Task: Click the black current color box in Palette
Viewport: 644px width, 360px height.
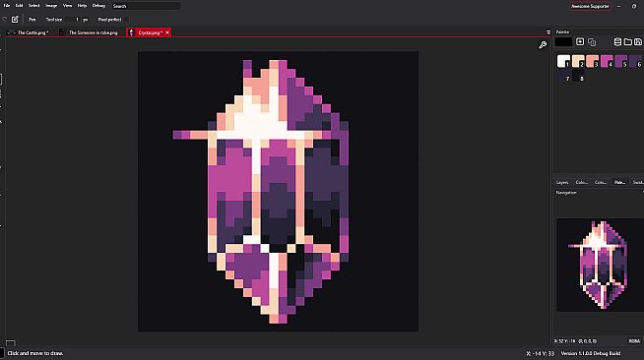Action: pos(563,42)
